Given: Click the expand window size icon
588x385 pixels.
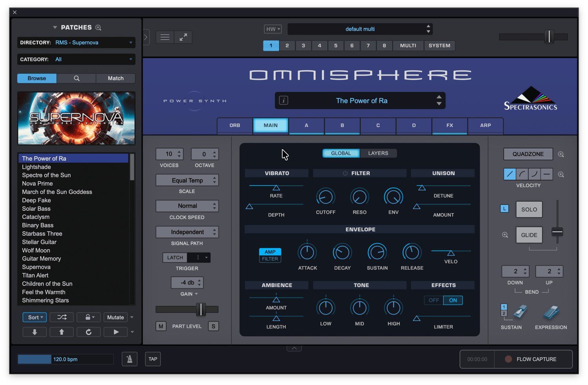Looking at the screenshot, I should [x=183, y=37].
